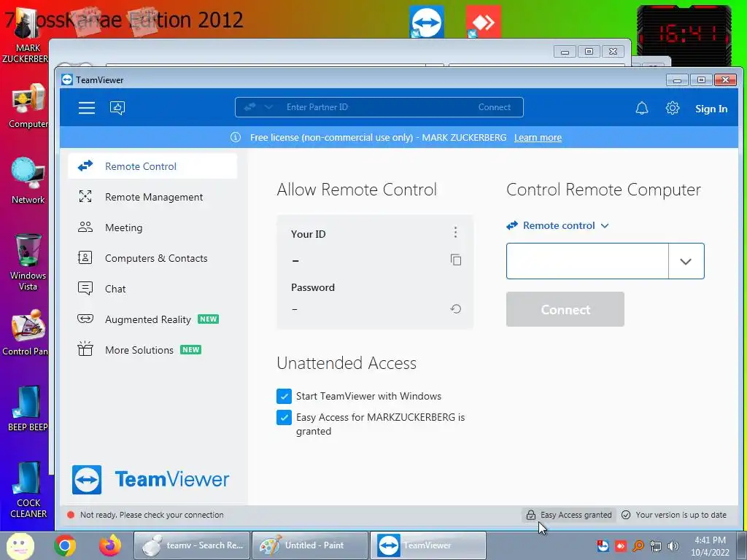Screen dimensions: 747x560
Task: Toggle Easy Access for MARKZUCKERBERG checkbox
Action: tap(284, 417)
